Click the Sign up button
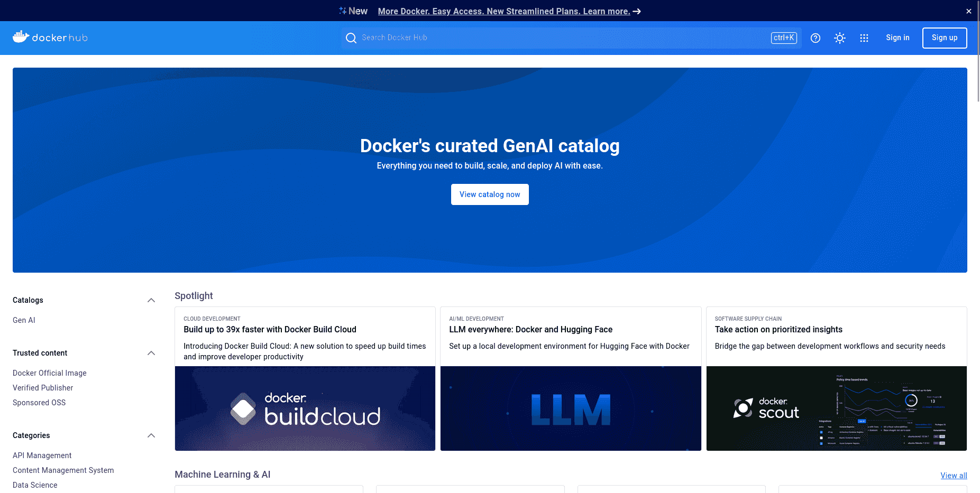The width and height of the screenshot is (980, 493). point(945,38)
